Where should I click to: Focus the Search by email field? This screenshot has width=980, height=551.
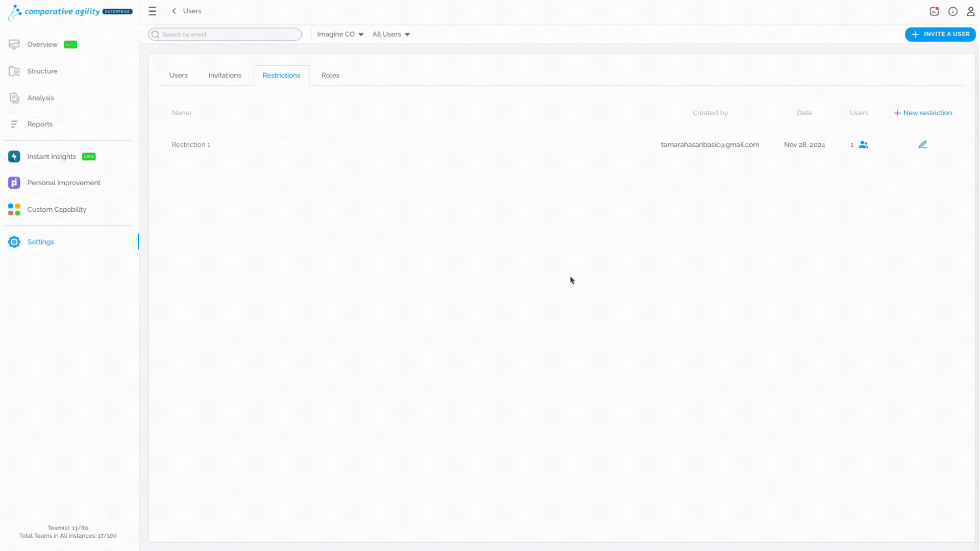(x=225, y=34)
